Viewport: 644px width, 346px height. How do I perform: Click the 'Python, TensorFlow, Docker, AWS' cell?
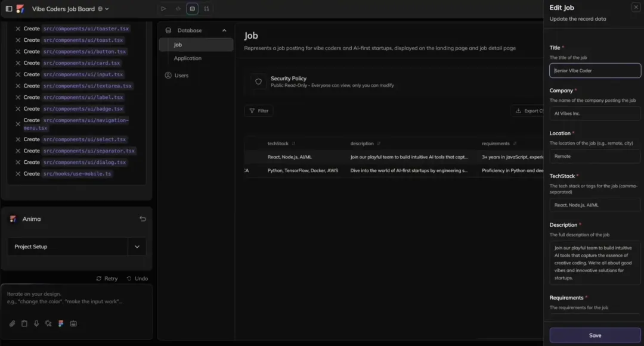(303, 170)
